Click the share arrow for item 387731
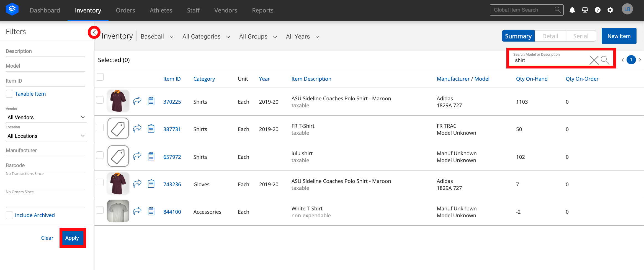The height and width of the screenshot is (270, 644). pos(137,129)
